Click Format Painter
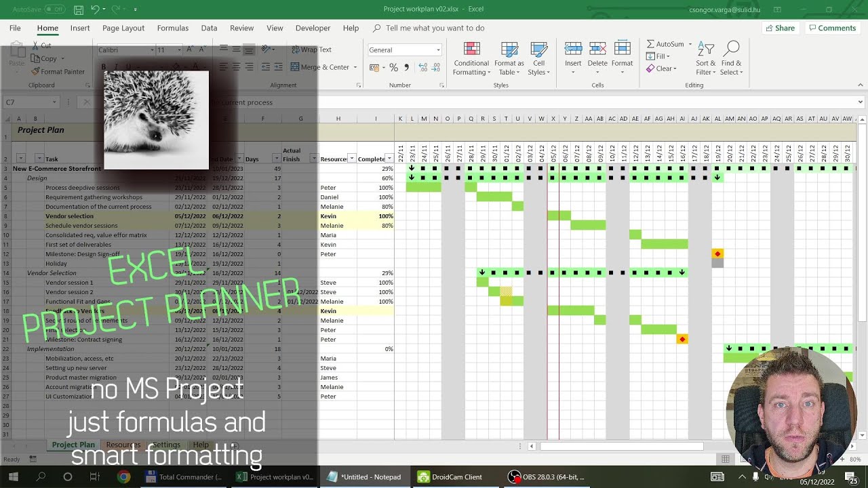Screen dimensions: 868x488 (x=58, y=71)
